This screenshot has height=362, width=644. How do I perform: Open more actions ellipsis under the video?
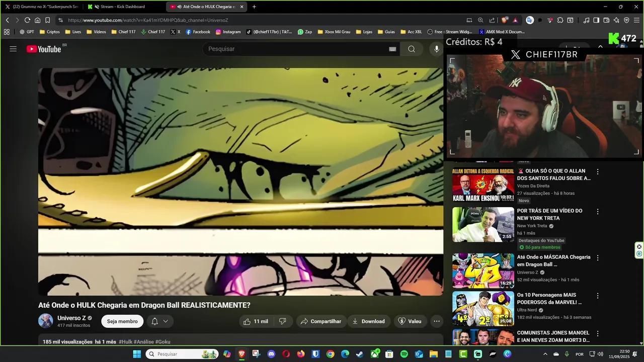437,321
